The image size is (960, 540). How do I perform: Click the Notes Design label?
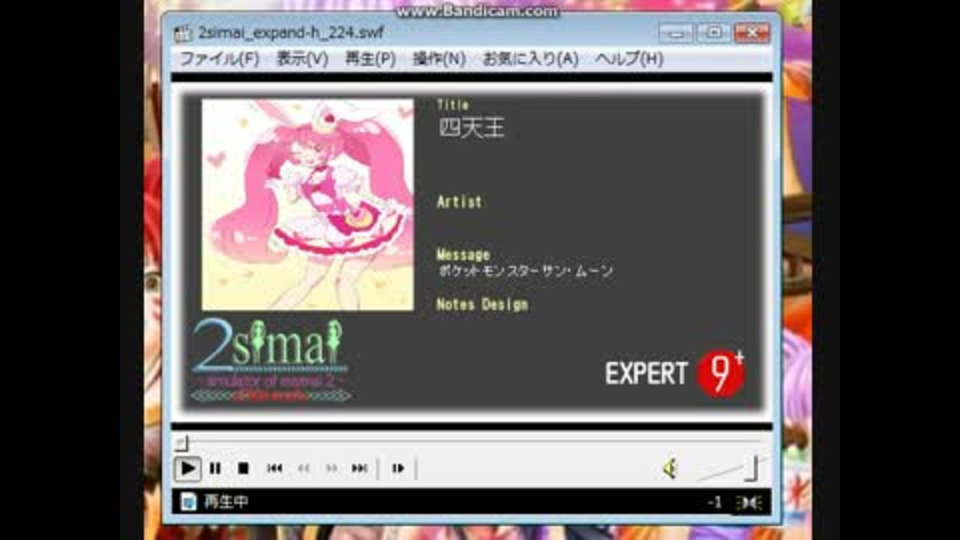tap(482, 304)
